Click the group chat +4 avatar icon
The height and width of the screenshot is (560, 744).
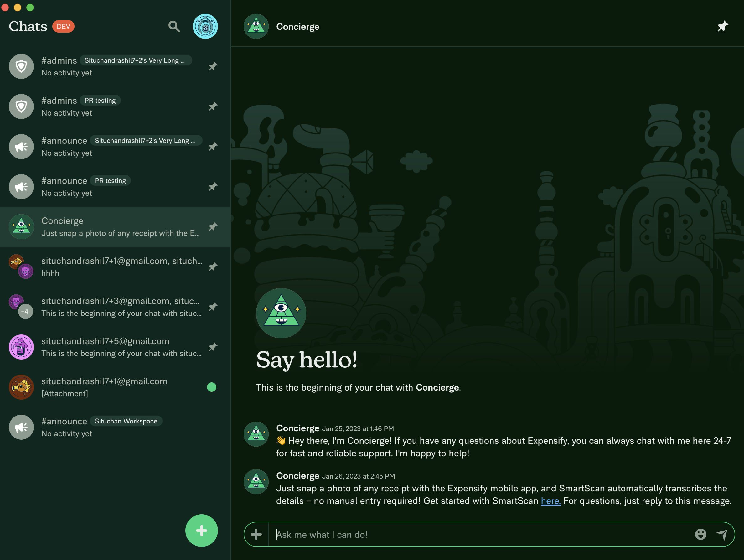tap(25, 311)
